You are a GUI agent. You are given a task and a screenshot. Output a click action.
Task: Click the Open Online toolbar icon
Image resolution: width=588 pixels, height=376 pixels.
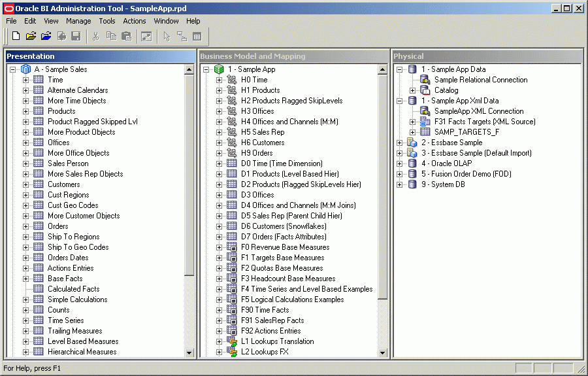click(x=46, y=36)
